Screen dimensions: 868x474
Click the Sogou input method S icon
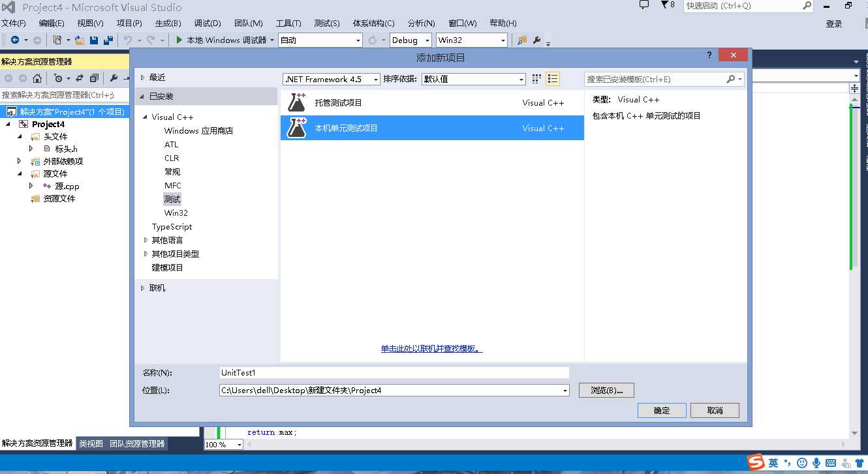pyautogui.click(x=756, y=462)
